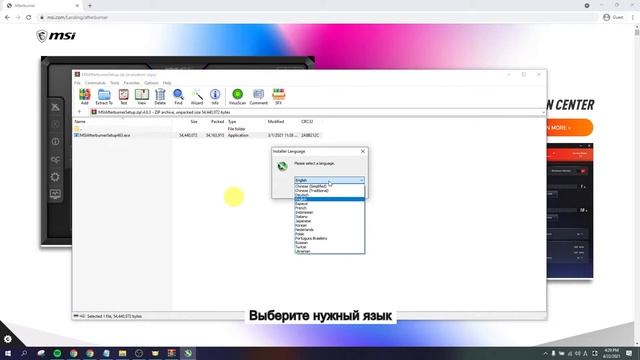Choose Türkçe from language list

pos(329,247)
